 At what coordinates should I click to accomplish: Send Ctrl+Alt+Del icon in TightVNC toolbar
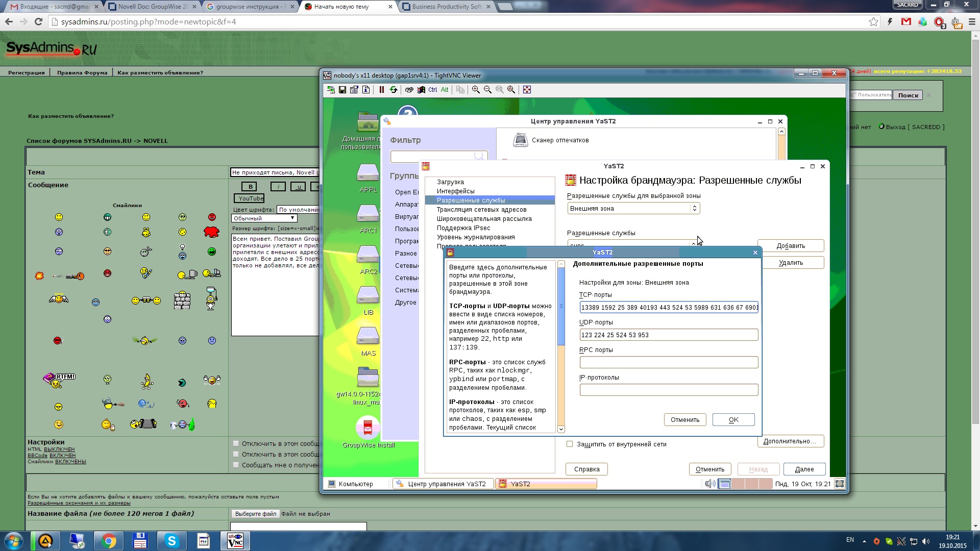point(409,90)
